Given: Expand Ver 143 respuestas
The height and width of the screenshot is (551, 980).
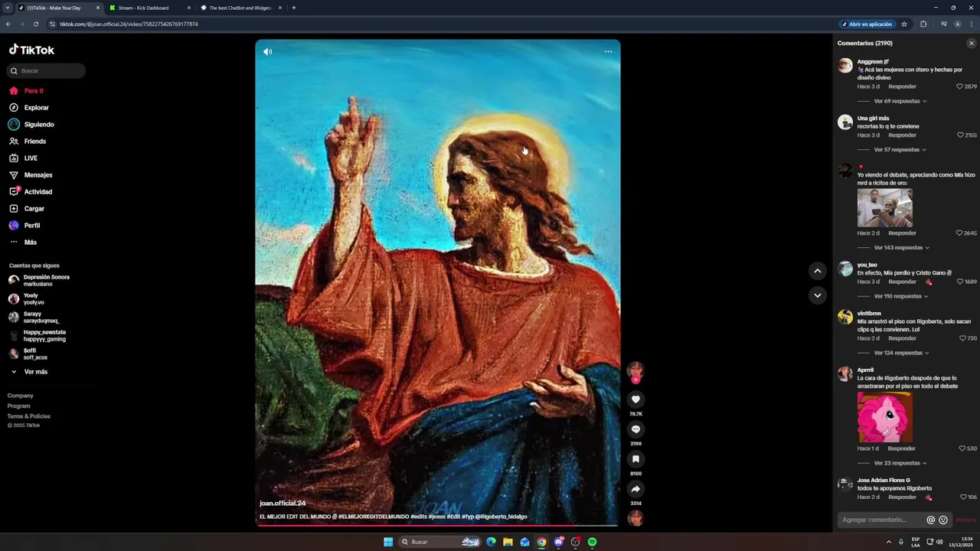Looking at the screenshot, I should click(902, 248).
